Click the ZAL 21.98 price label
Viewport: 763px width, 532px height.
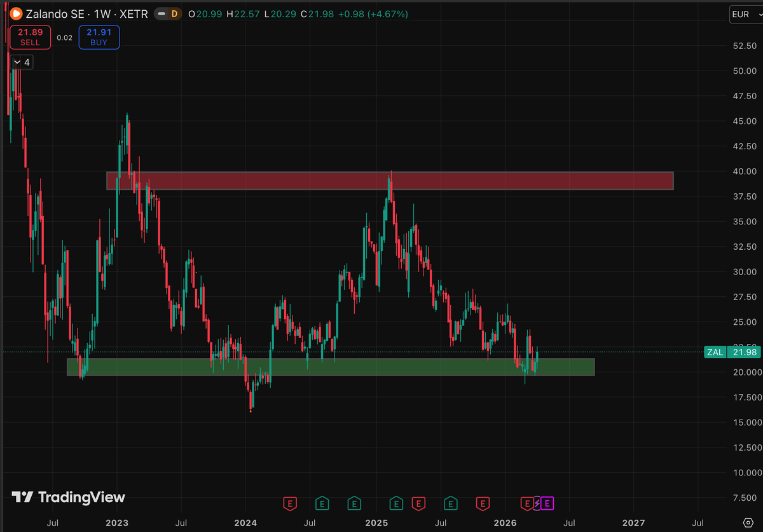[x=732, y=352]
